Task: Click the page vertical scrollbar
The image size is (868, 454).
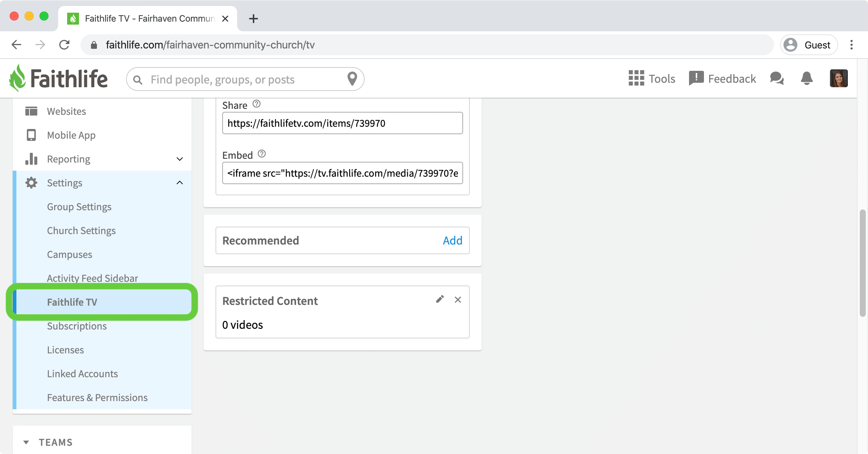Action: [862, 263]
